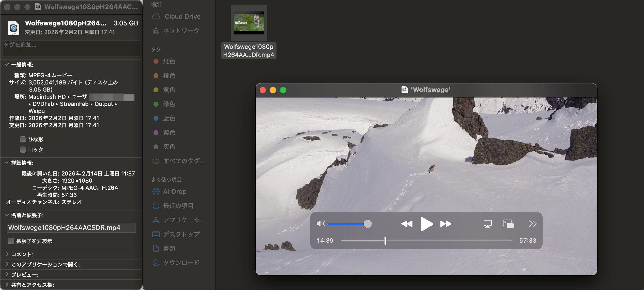Click the filename field Wolfswege1080pH264AACSDR.mp4
The width and height of the screenshot is (644, 290).
[x=71, y=228]
